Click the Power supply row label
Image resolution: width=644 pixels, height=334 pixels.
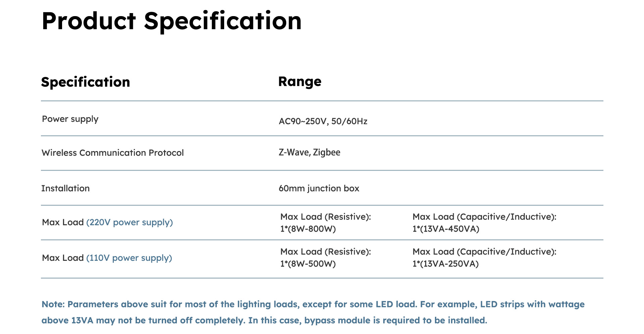click(70, 119)
